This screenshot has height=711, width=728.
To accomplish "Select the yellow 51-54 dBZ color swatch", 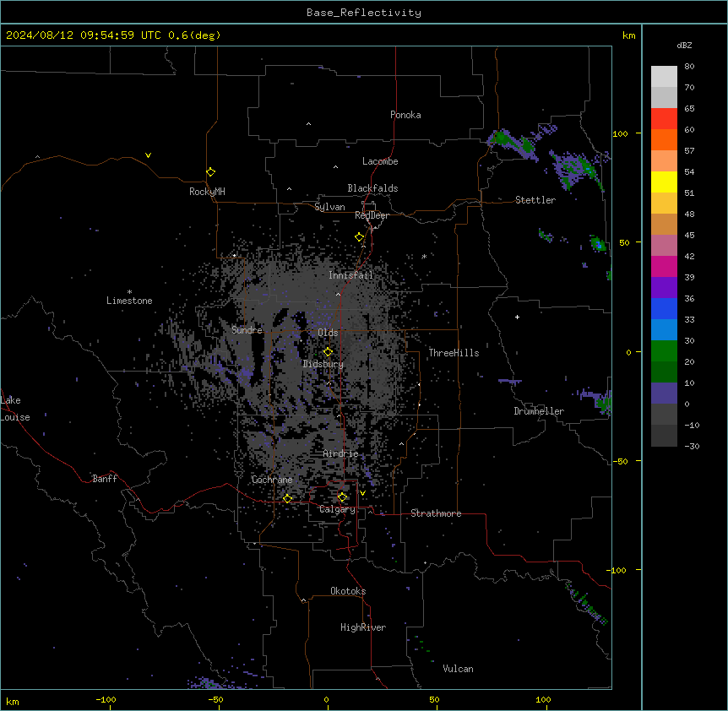I will pyautogui.click(x=664, y=182).
